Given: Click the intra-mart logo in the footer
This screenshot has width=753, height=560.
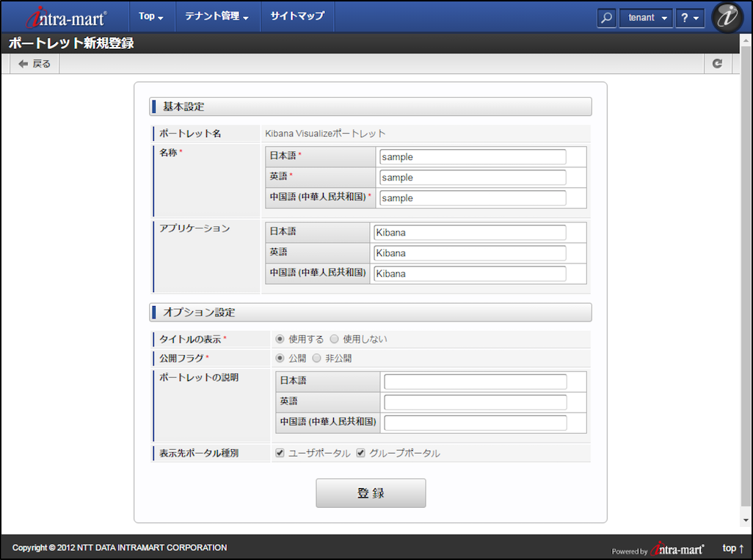Looking at the screenshot, I should coord(677,548).
